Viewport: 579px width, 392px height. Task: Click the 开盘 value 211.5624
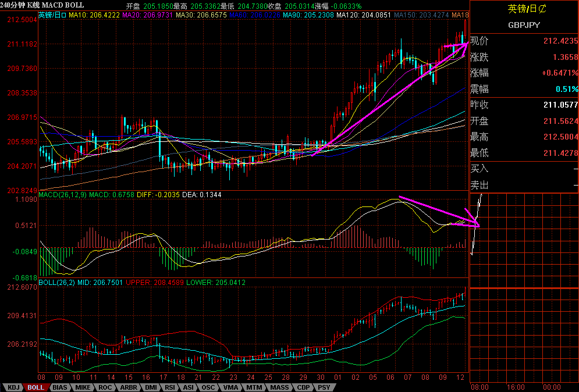pyautogui.click(x=560, y=121)
